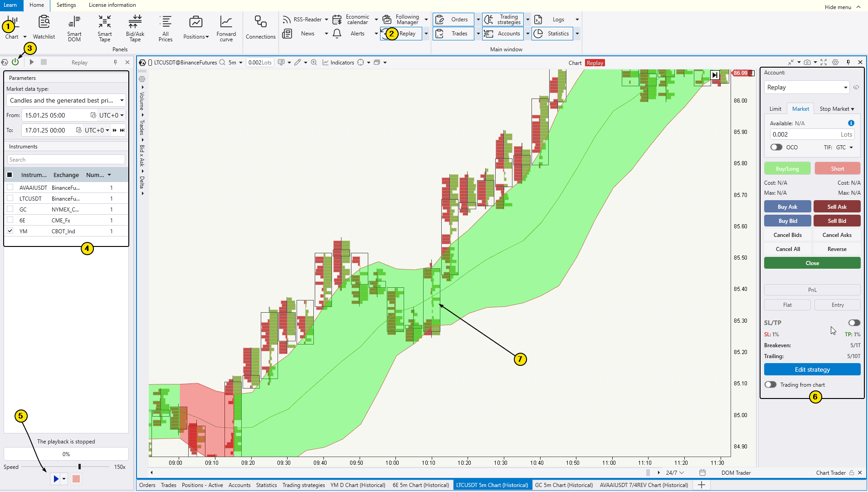
Task: Open the Alerts bell
Action: [337, 34]
